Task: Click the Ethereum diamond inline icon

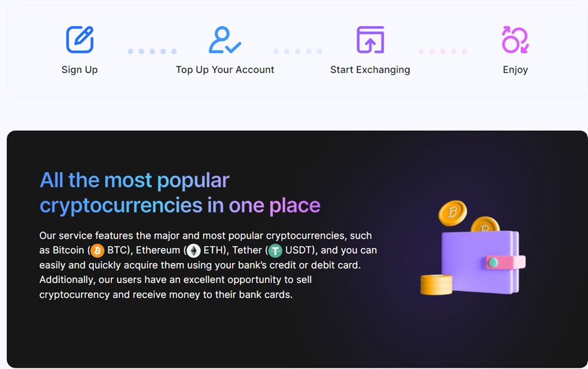Action: [x=194, y=250]
